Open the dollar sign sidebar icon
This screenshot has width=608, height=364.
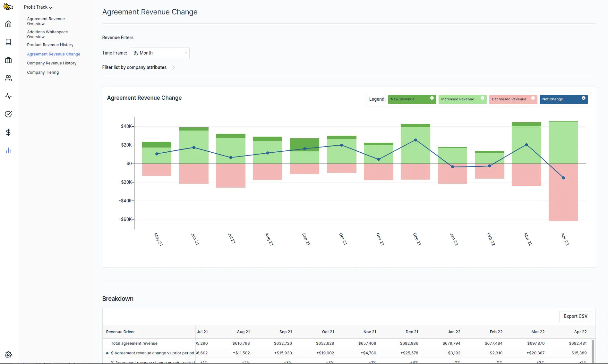tap(8, 132)
